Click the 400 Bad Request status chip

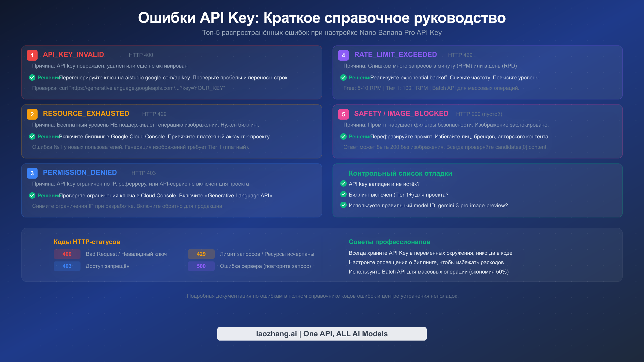click(x=67, y=254)
